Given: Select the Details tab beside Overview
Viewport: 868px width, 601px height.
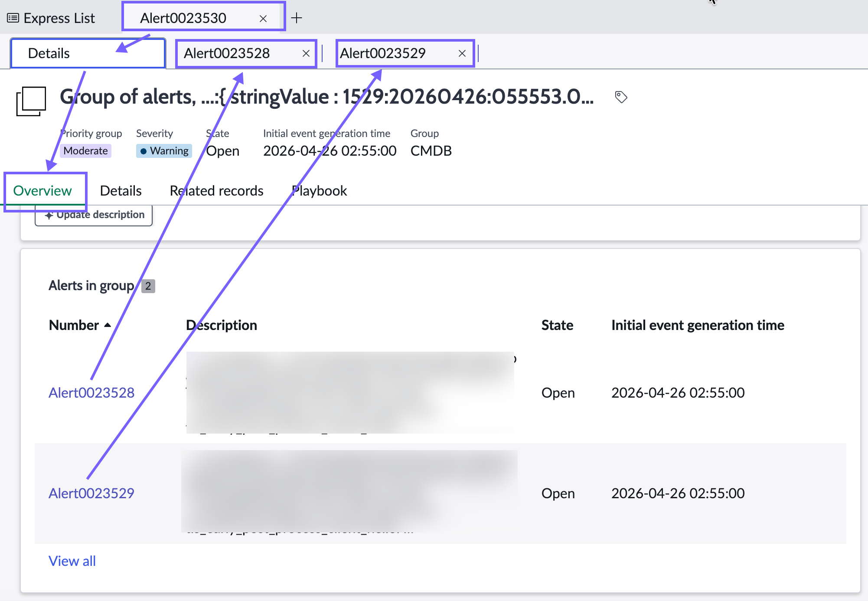Looking at the screenshot, I should tap(121, 191).
